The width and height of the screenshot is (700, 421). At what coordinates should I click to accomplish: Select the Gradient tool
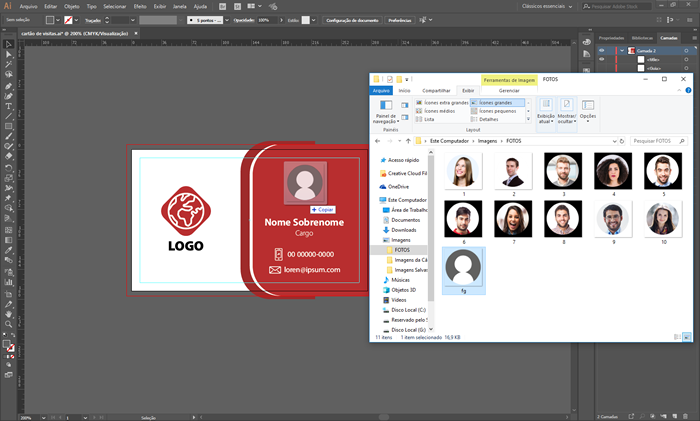click(8, 240)
